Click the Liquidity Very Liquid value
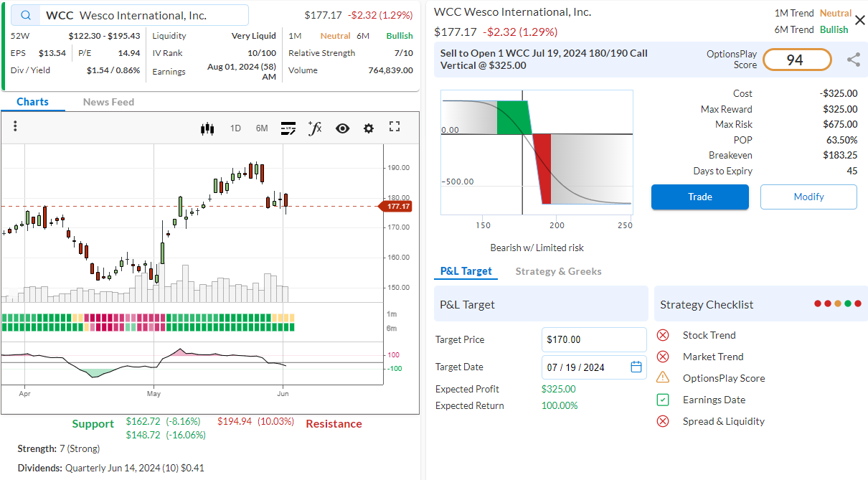 pos(253,36)
